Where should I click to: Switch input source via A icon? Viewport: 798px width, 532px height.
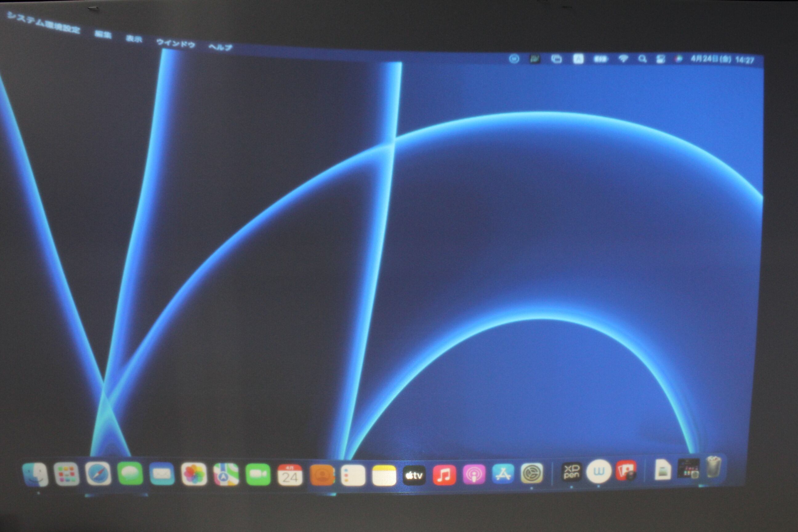point(578,59)
